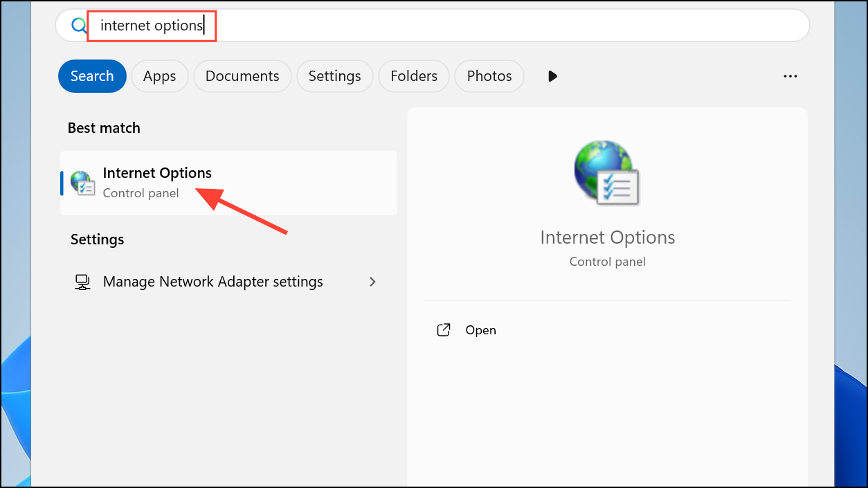Click the small Internet Options globe icon
868x488 pixels.
click(x=82, y=183)
